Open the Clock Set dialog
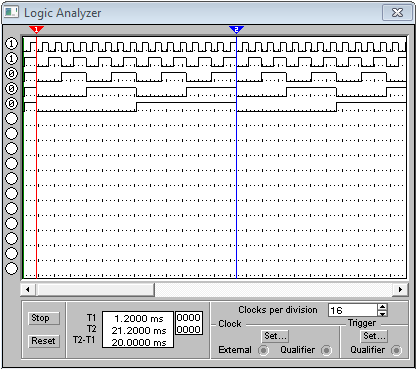418x371 pixels. (275, 336)
